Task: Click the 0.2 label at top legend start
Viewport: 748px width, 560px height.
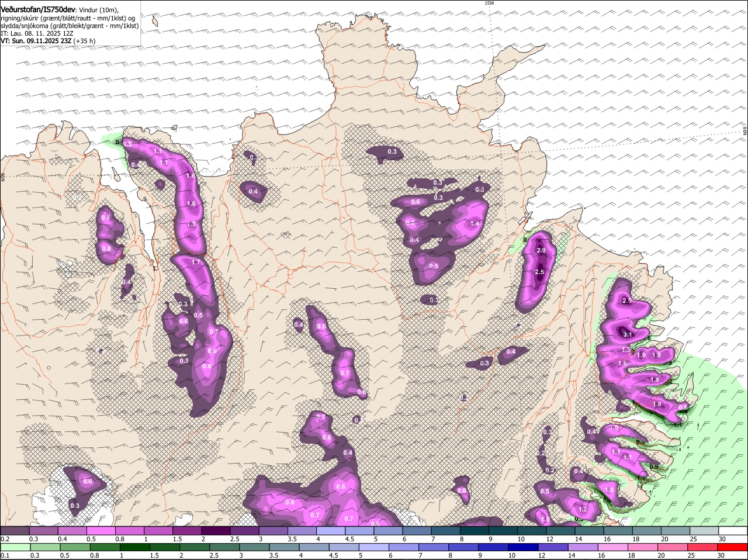Action: [5, 539]
